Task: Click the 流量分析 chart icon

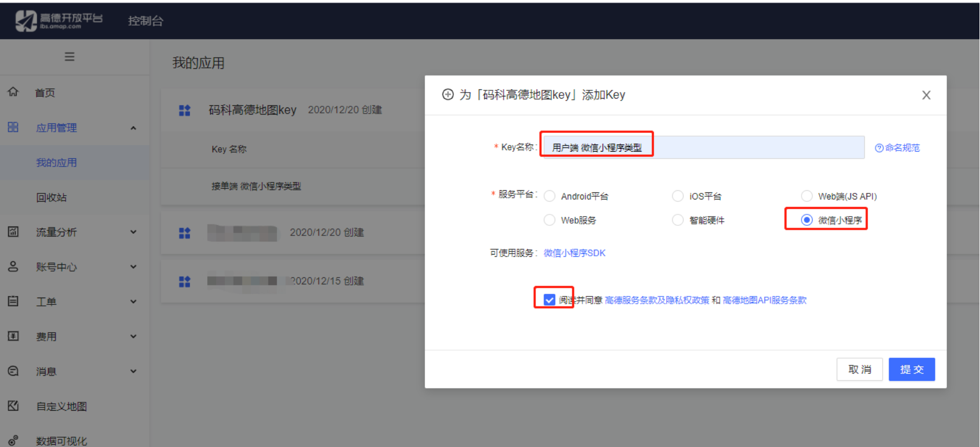Action: click(x=13, y=231)
